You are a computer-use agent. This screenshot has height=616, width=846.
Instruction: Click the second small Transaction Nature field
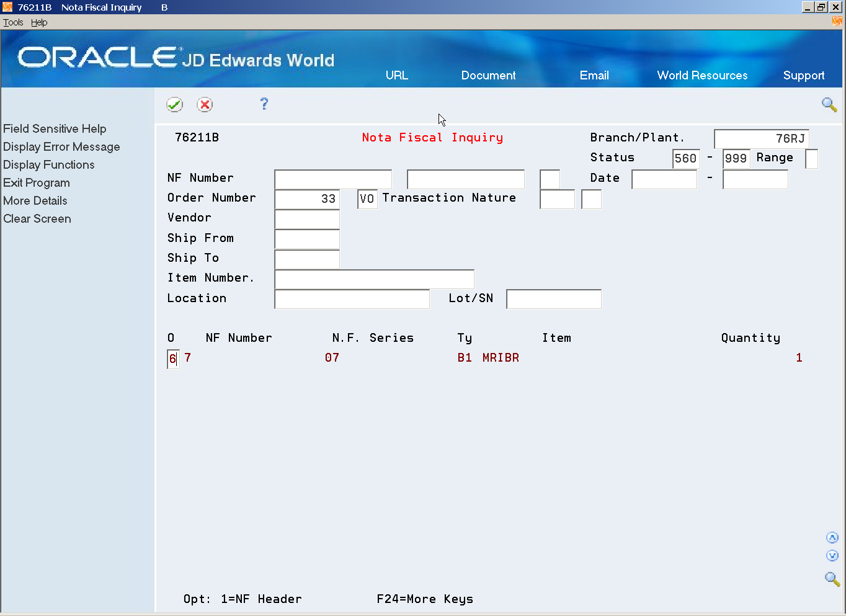[592, 199]
